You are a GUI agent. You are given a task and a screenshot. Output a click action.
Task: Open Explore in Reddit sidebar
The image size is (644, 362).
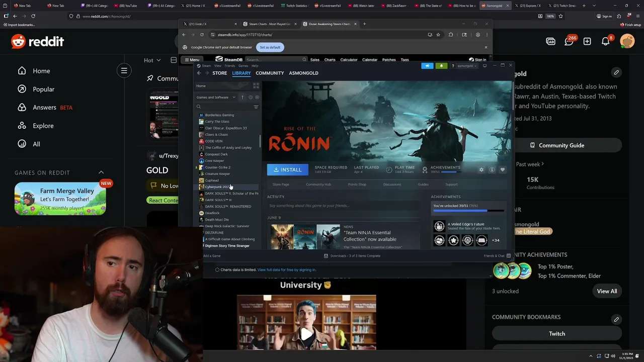click(36, 126)
